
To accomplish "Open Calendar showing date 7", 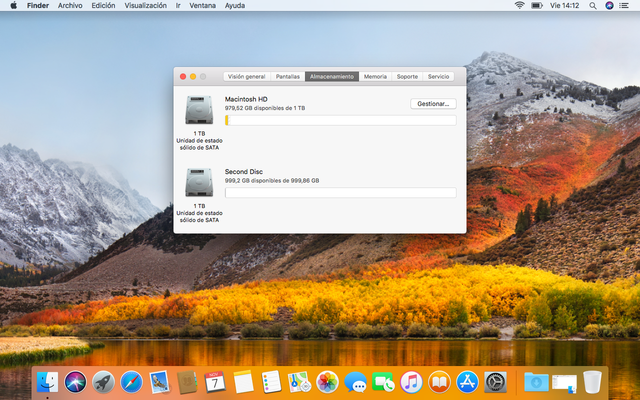I will pyautogui.click(x=215, y=382).
